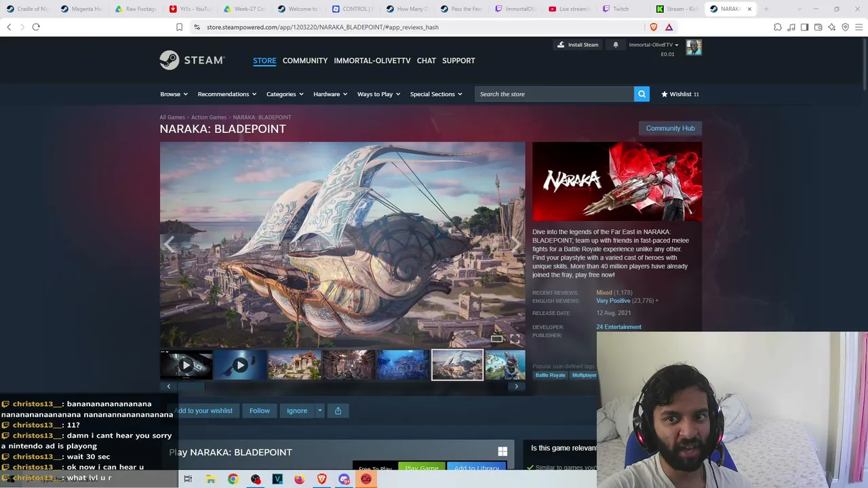Click the Steam logo in the header
This screenshot has width=868, height=488.
tap(192, 60)
